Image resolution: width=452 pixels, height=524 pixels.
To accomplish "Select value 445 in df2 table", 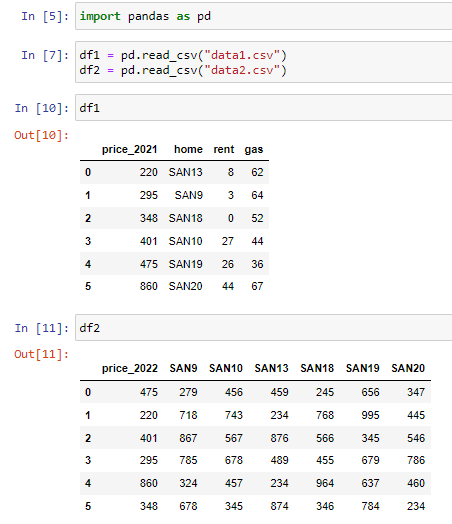I will coord(416,415).
